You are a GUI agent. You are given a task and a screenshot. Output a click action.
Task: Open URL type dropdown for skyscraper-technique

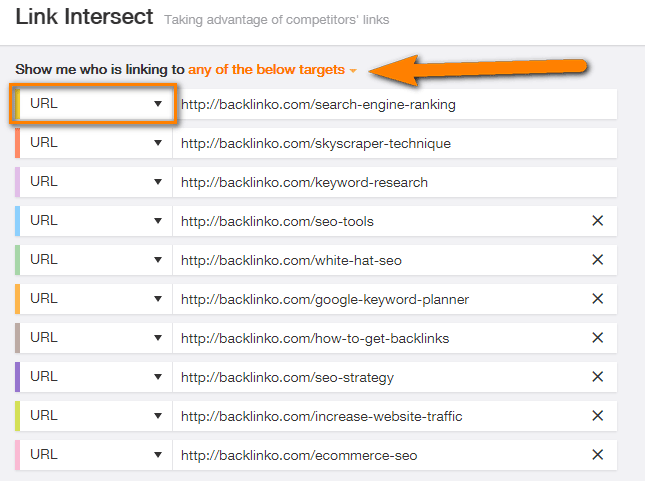[95, 143]
